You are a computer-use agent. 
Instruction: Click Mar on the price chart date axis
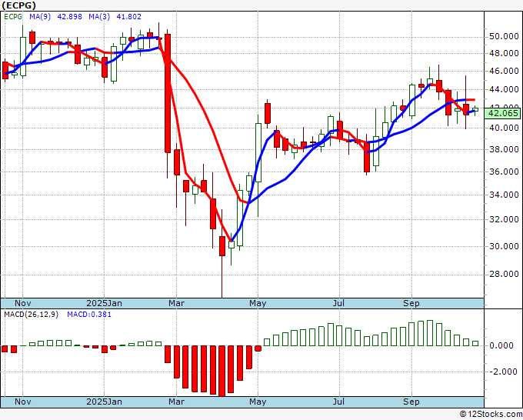[x=176, y=303]
